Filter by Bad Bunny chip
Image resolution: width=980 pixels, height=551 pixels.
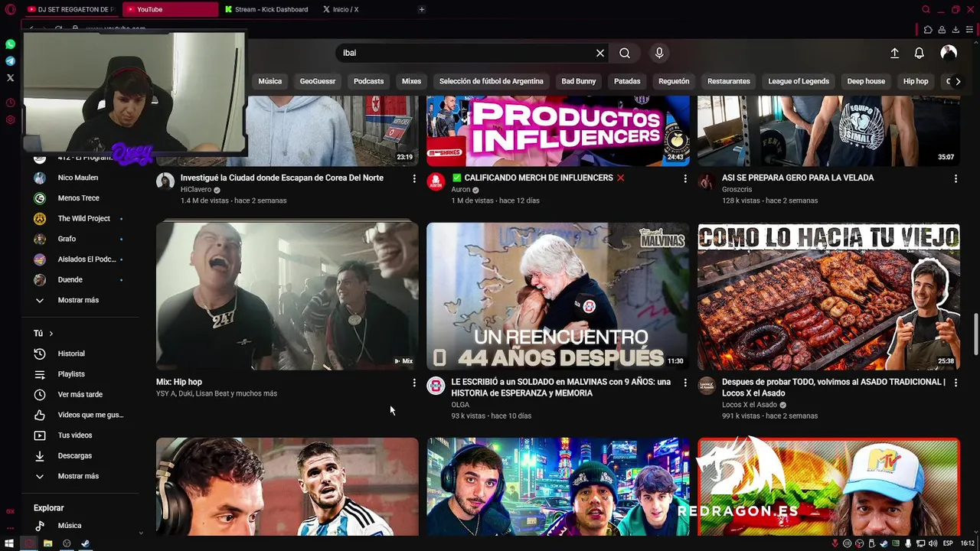[578, 81]
